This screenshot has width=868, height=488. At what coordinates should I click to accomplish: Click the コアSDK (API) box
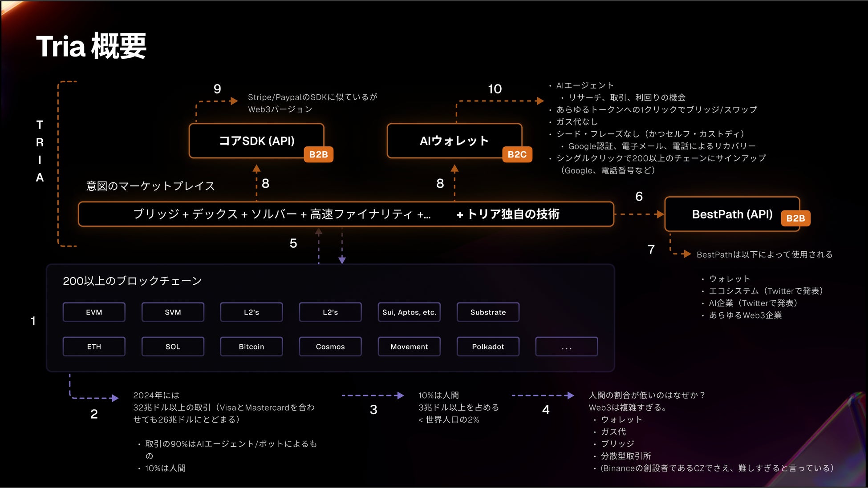(x=256, y=141)
